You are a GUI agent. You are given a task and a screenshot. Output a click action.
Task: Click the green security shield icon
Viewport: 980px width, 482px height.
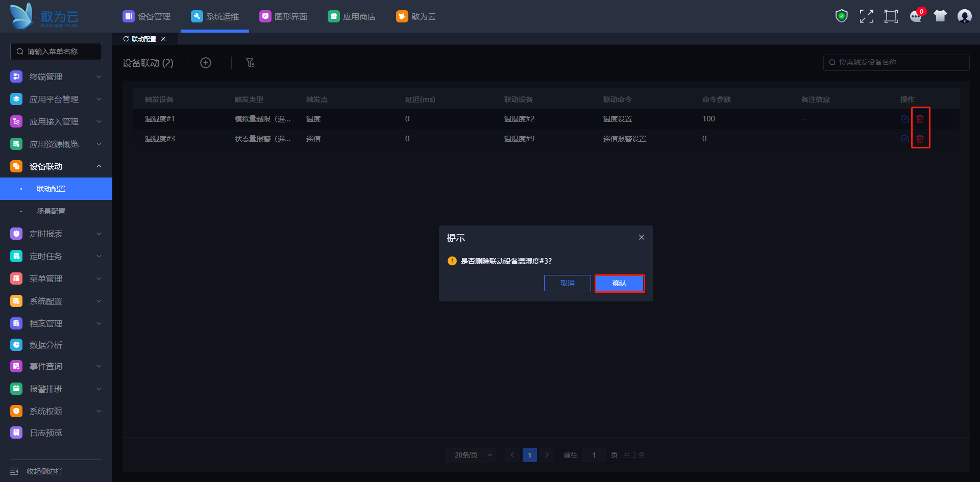point(841,16)
